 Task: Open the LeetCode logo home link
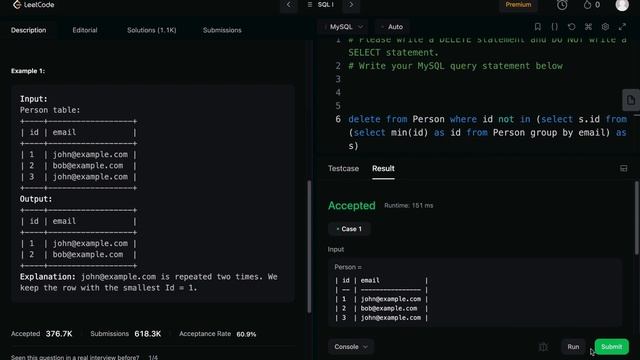(33, 5)
